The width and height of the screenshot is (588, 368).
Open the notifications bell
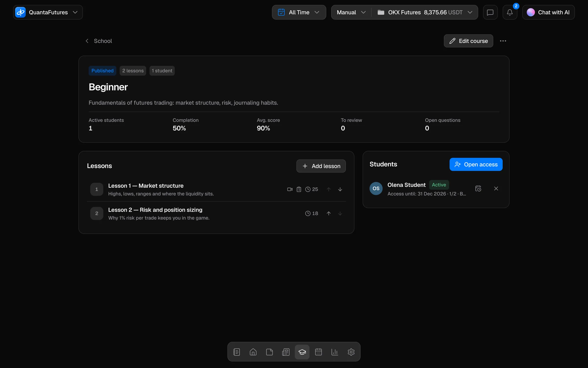[510, 12]
